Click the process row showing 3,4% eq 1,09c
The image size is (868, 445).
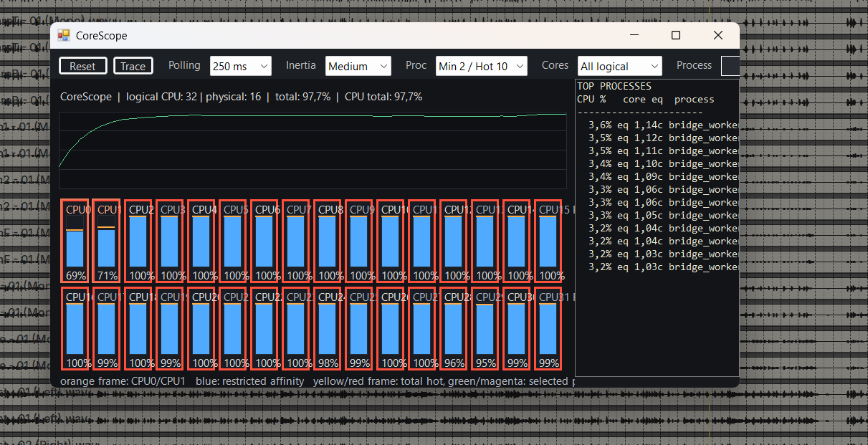[x=657, y=176]
